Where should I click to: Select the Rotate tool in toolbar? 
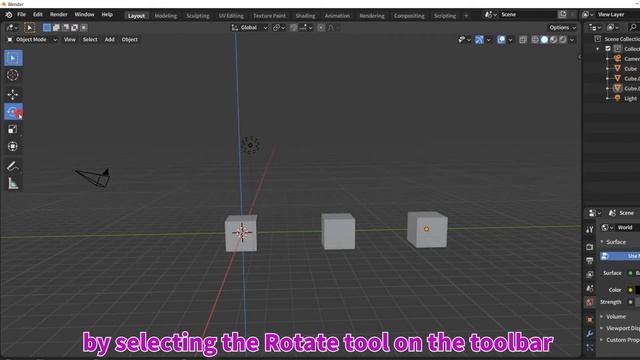[13, 112]
